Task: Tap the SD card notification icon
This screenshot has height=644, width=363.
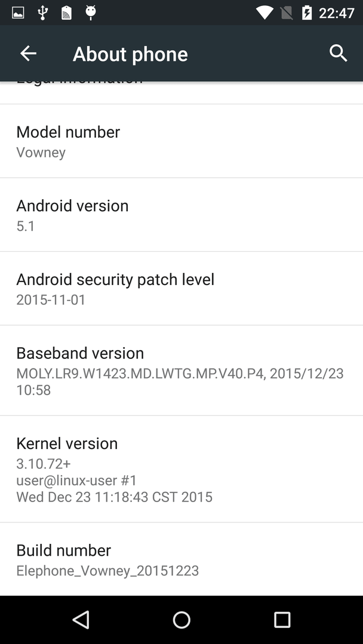Action: [x=67, y=13]
